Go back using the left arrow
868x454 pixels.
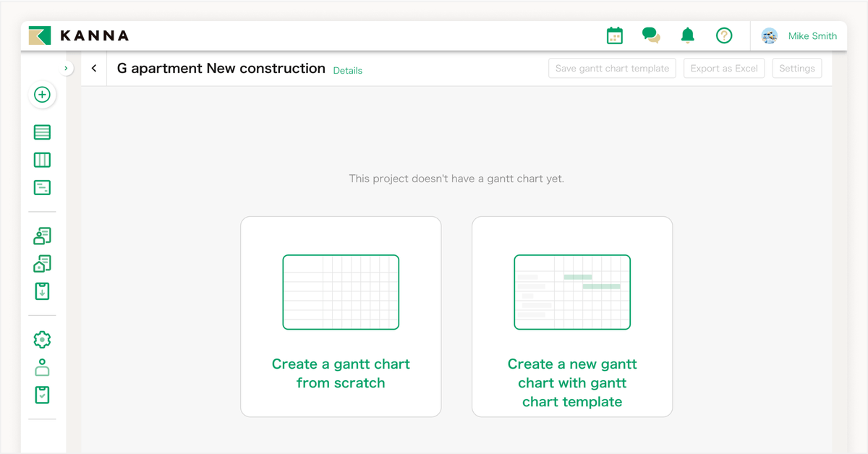coord(94,68)
